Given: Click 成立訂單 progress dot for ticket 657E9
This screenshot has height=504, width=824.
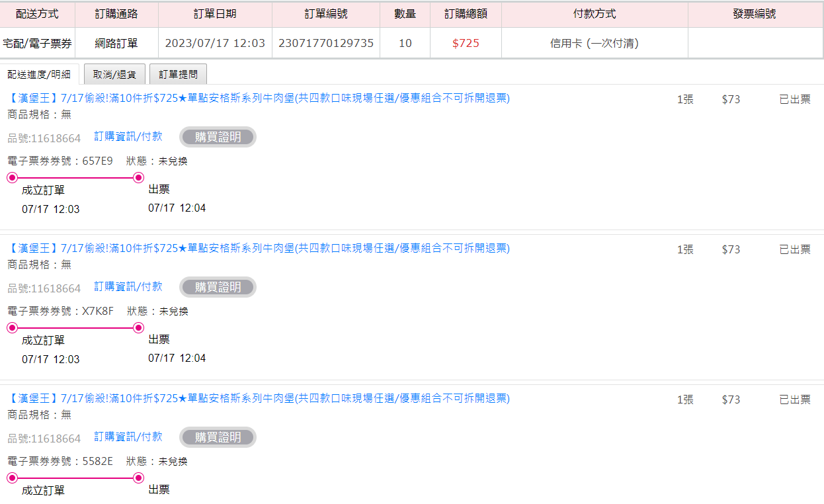Looking at the screenshot, I should point(12,177).
